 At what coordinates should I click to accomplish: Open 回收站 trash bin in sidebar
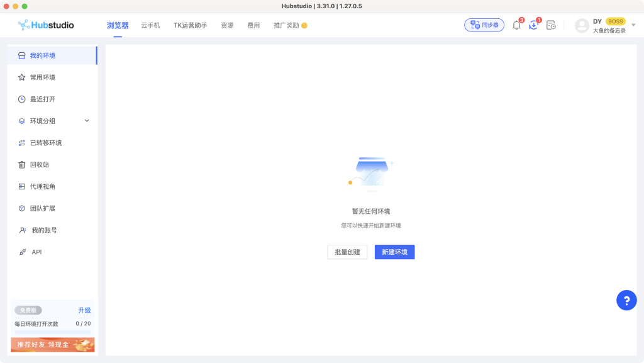(x=39, y=165)
